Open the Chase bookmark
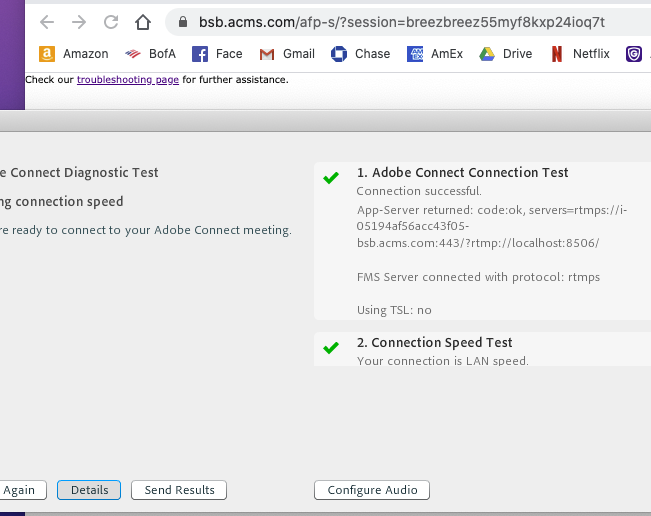Viewport: 651px width, 516px height. [x=360, y=54]
